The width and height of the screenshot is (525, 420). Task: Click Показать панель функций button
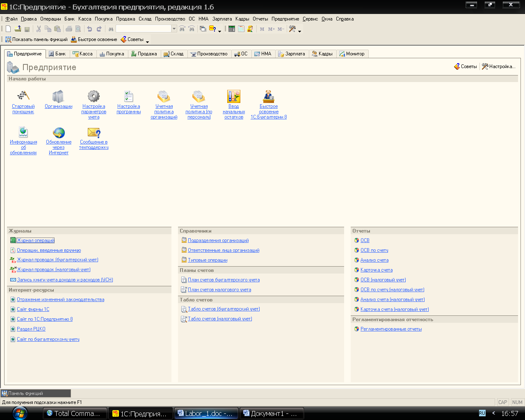pos(36,39)
